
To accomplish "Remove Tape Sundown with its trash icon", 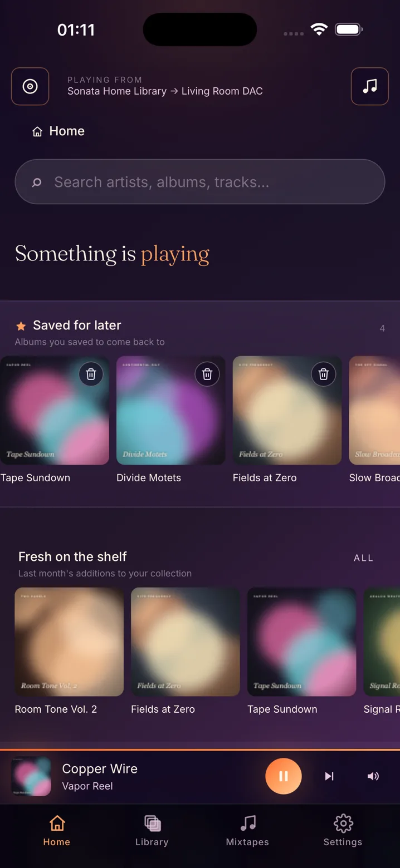I will coord(91,374).
